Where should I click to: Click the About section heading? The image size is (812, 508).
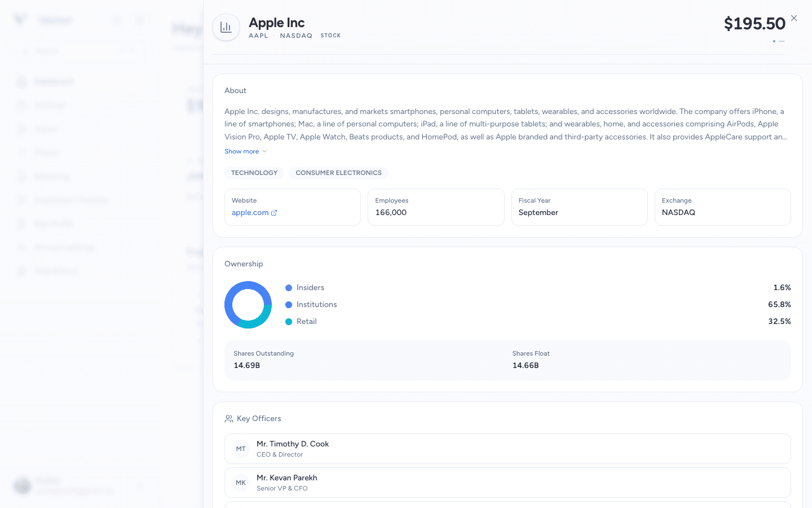235,91
